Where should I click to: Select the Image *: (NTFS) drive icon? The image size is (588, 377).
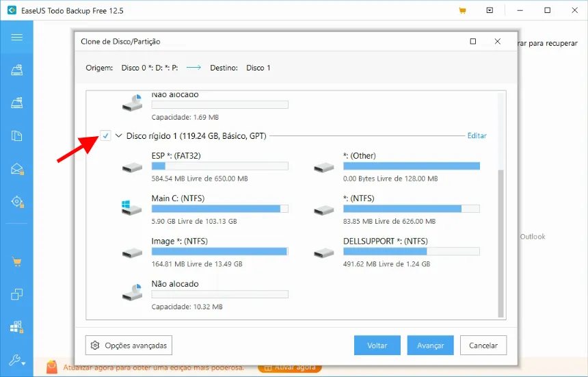133,252
